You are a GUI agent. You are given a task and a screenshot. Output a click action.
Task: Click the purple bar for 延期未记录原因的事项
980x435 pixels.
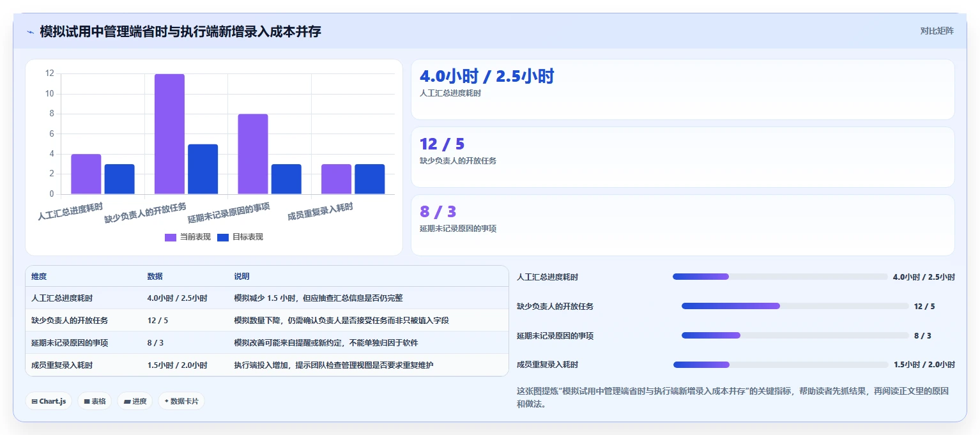(x=253, y=154)
